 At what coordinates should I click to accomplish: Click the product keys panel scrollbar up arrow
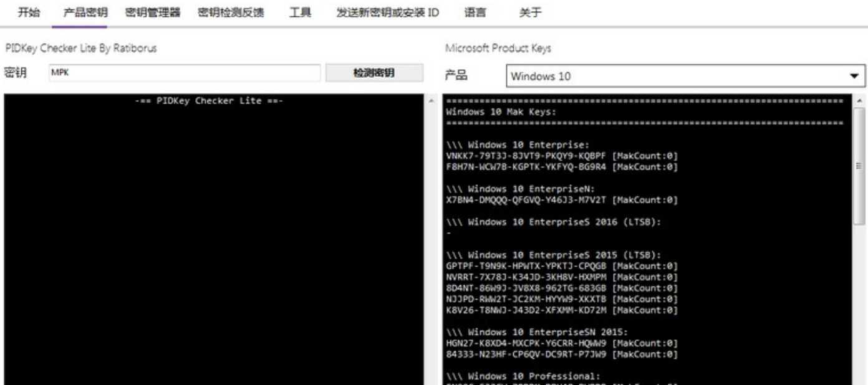[861, 100]
